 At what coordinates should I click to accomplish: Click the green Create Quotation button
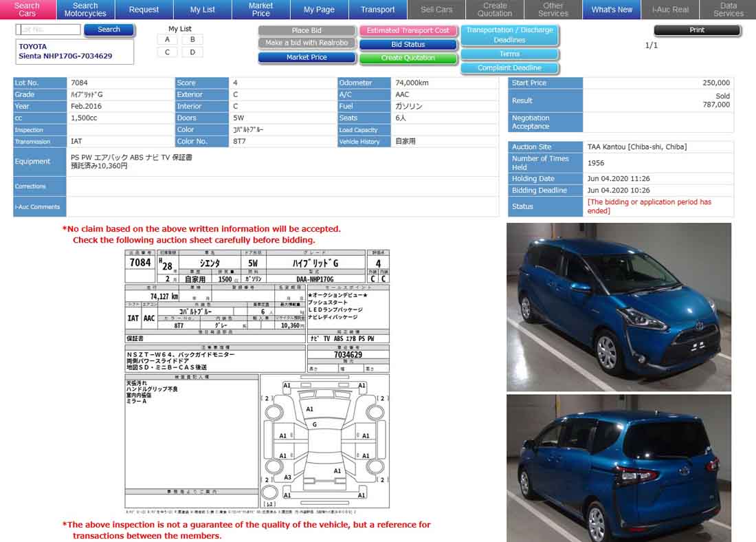(x=408, y=58)
